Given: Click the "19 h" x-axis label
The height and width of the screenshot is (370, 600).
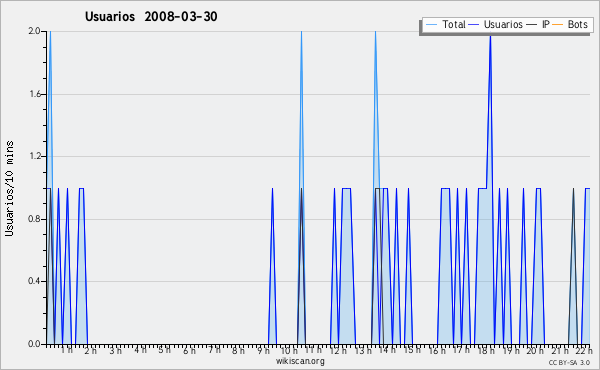Looking at the screenshot, I should [x=511, y=350].
